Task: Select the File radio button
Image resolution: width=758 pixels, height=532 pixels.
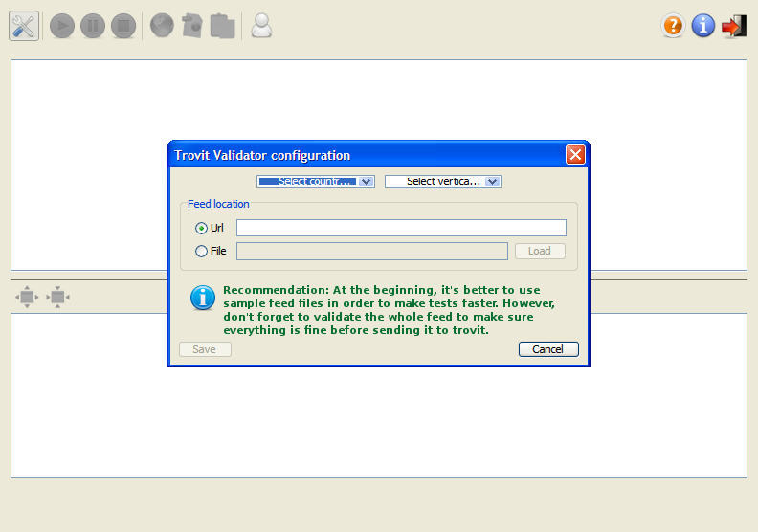Action: point(201,252)
